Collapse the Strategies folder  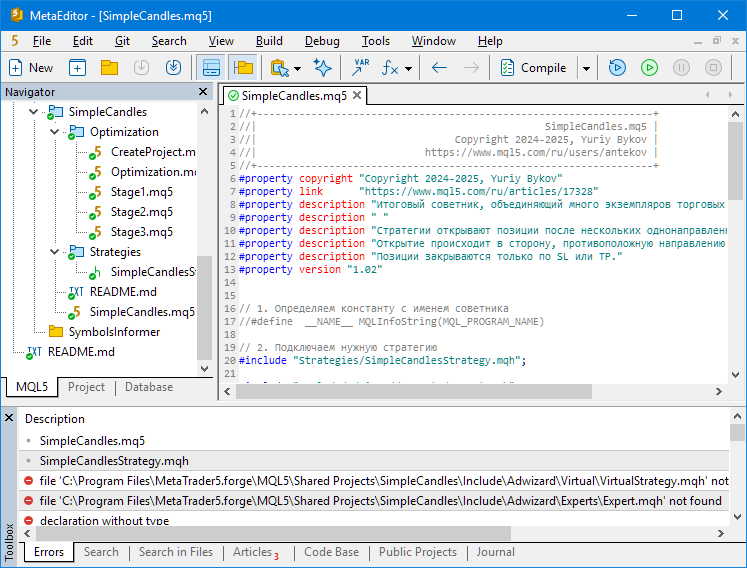tap(54, 252)
